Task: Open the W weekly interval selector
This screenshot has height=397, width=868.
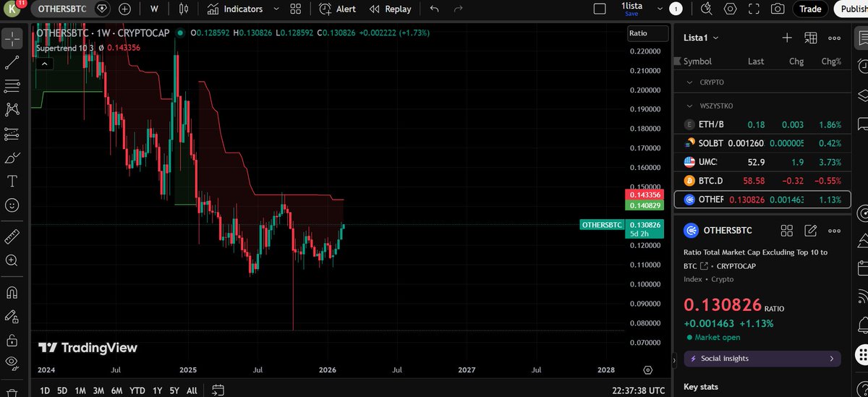Action: point(154,9)
